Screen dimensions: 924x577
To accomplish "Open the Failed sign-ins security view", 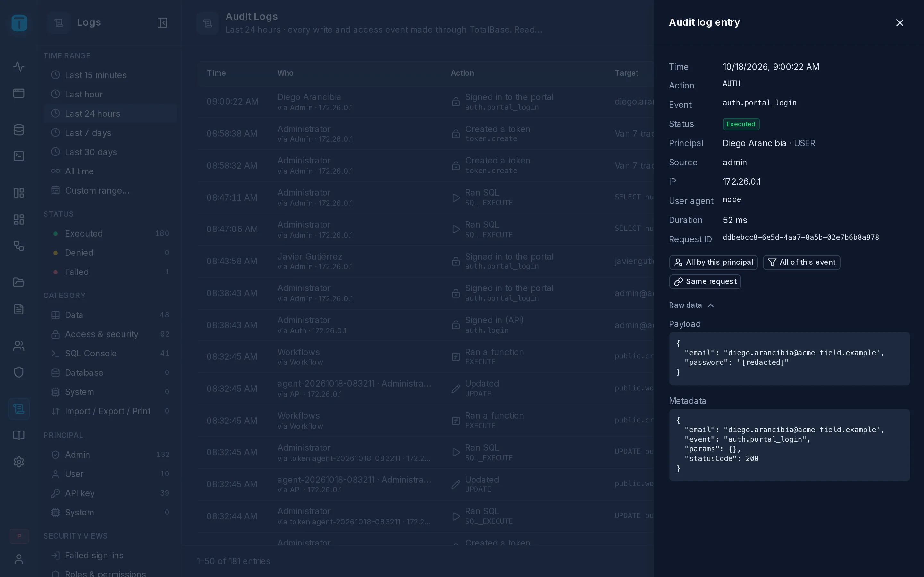I will point(110,555).
